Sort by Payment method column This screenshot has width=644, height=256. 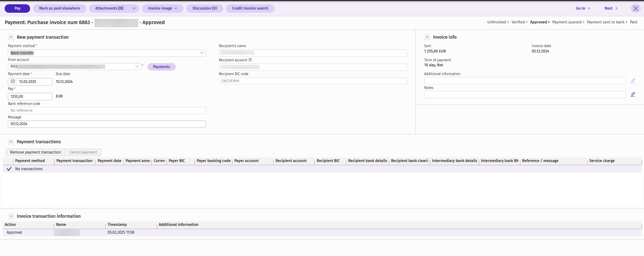34,161
